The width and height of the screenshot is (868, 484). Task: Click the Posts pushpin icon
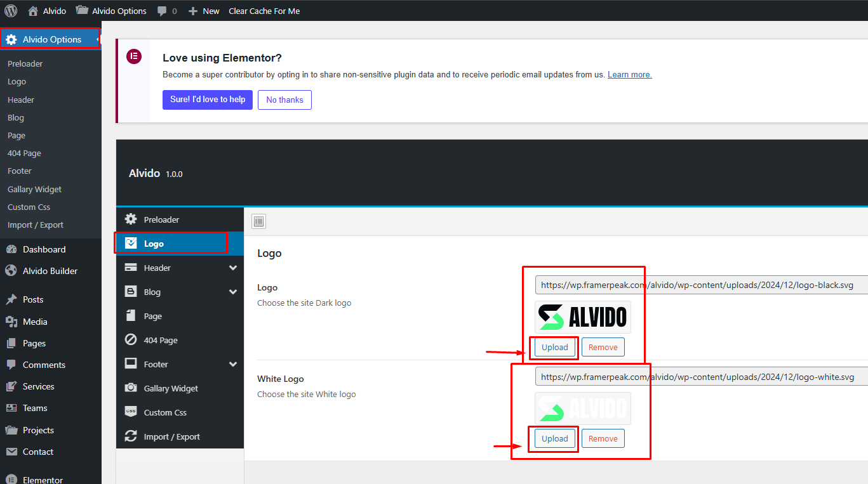pos(11,299)
